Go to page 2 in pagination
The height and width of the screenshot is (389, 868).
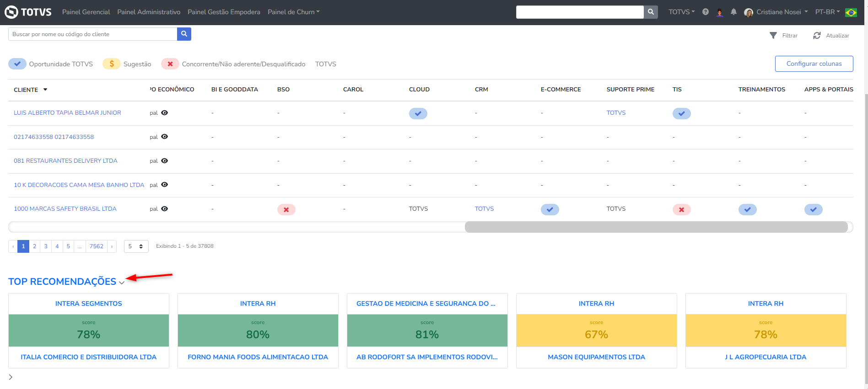34,246
